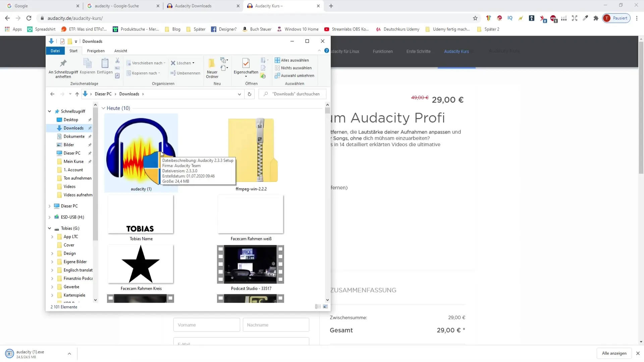Open audacity (1).exe download item menu arrow
Viewport: 644px width, 362px height.
69,354
